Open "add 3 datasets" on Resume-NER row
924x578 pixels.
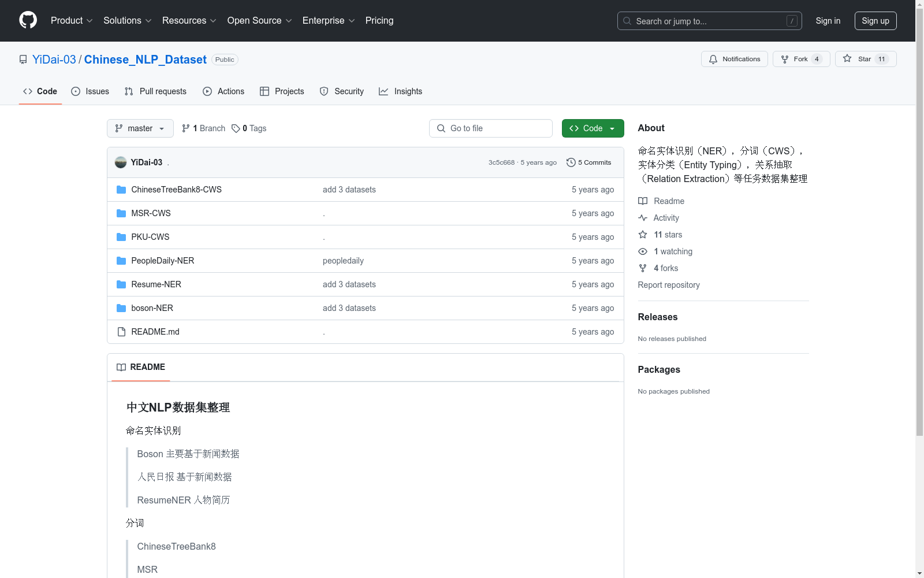(x=349, y=284)
